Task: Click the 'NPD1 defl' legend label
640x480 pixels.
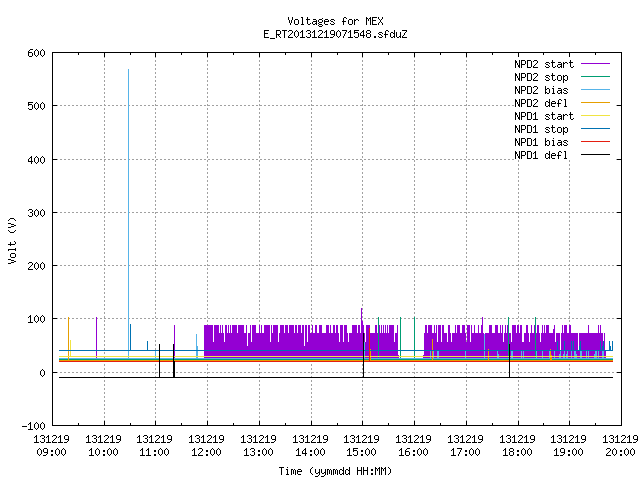Action: point(541,156)
